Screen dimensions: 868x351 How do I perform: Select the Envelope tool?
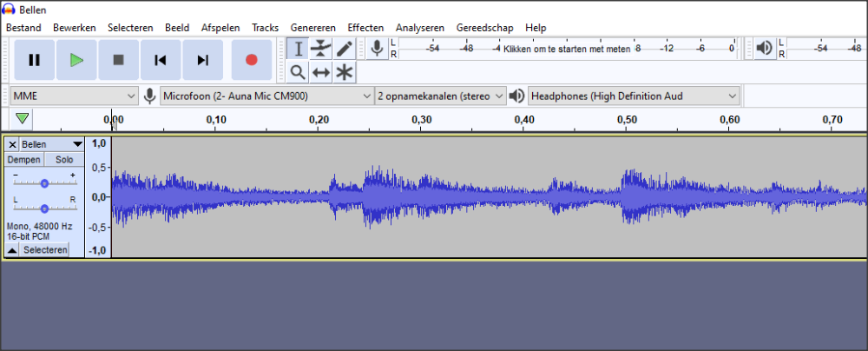(321, 49)
